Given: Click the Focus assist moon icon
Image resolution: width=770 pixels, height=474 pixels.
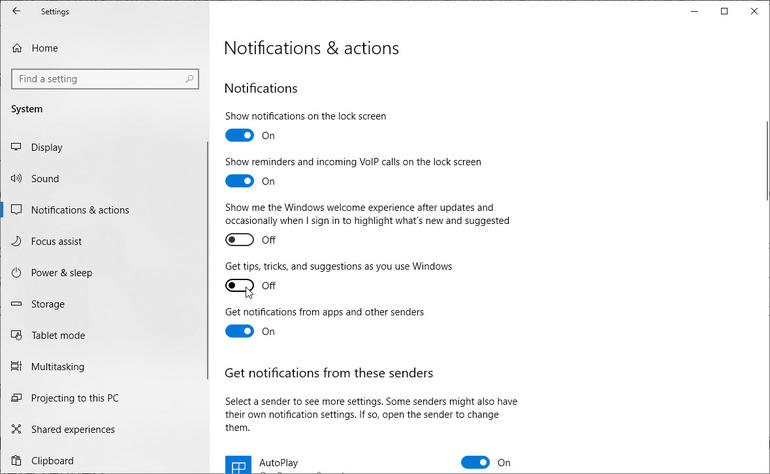Looking at the screenshot, I should [16, 241].
